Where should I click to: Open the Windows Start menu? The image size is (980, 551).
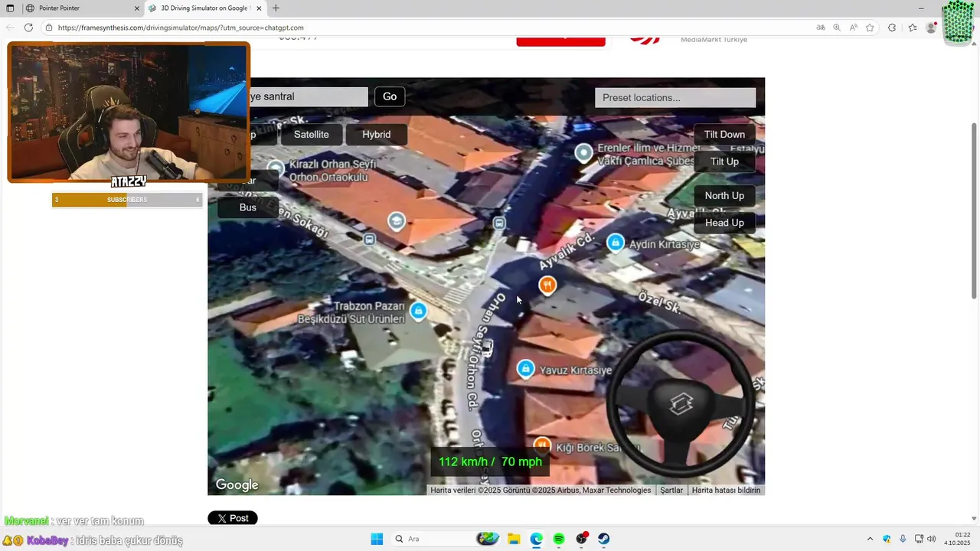pyautogui.click(x=377, y=539)
